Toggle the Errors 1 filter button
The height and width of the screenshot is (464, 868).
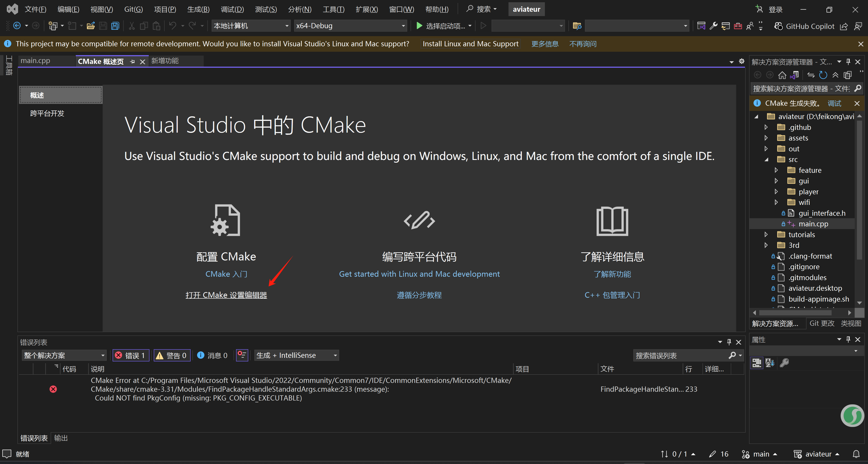130,356
